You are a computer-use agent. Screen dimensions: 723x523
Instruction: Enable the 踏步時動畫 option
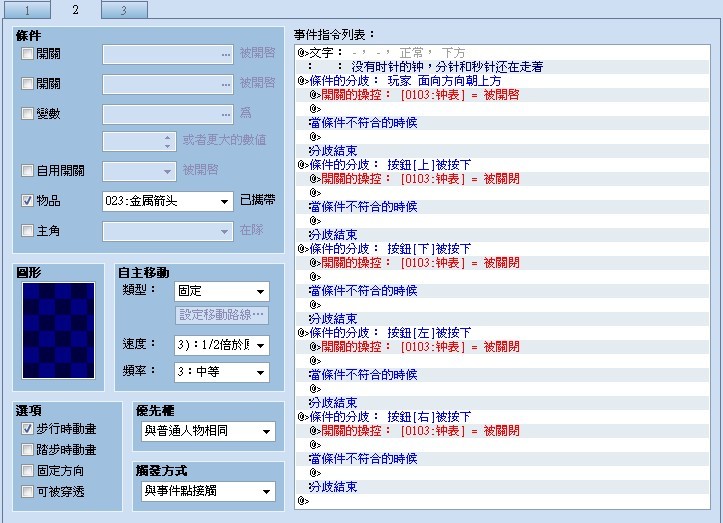27,450
